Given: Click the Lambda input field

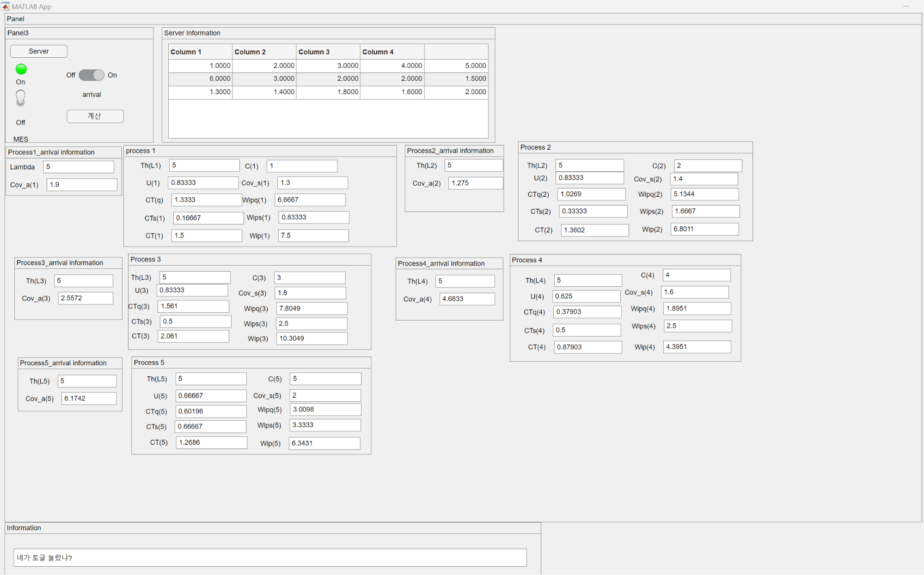Looking at the screenshot, I should point(79,167).
